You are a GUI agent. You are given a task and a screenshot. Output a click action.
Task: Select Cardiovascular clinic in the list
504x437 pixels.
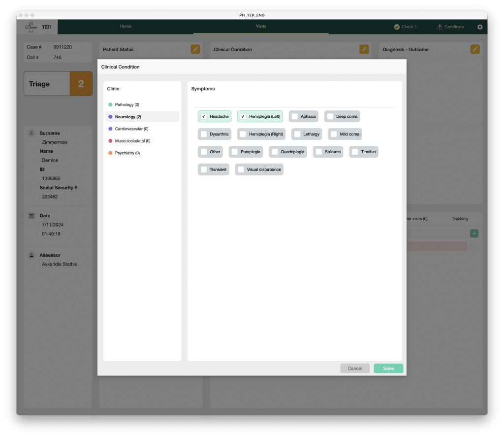click(x=131, y=129)
